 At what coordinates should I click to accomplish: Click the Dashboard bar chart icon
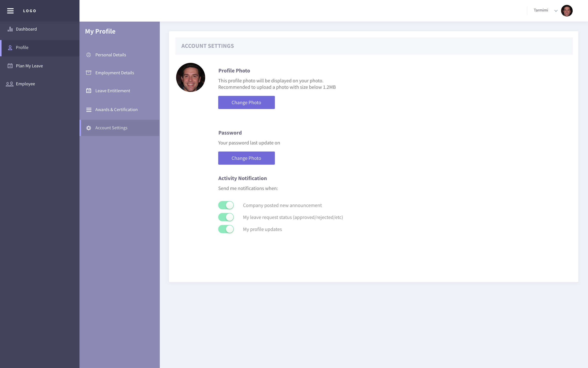[x=10, y=29]
